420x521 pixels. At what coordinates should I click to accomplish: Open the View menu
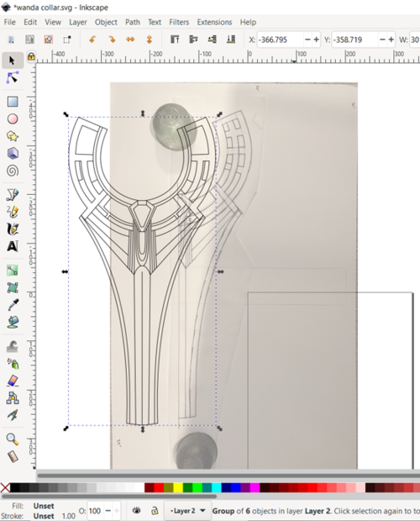[53, 22]
